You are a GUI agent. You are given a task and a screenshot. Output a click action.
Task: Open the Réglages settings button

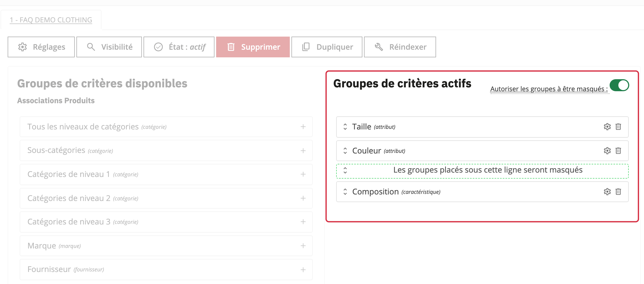pyautogui.click(x=41, y=47)
